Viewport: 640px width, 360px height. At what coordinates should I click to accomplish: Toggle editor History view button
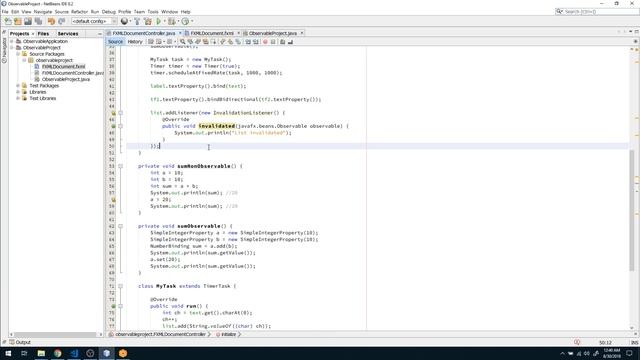point(135,42)
